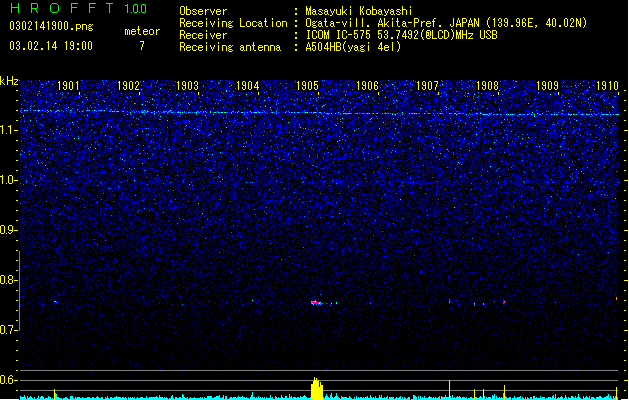
Task: Click the date 03.02.14 19:00 text
Action: point(51,46)
